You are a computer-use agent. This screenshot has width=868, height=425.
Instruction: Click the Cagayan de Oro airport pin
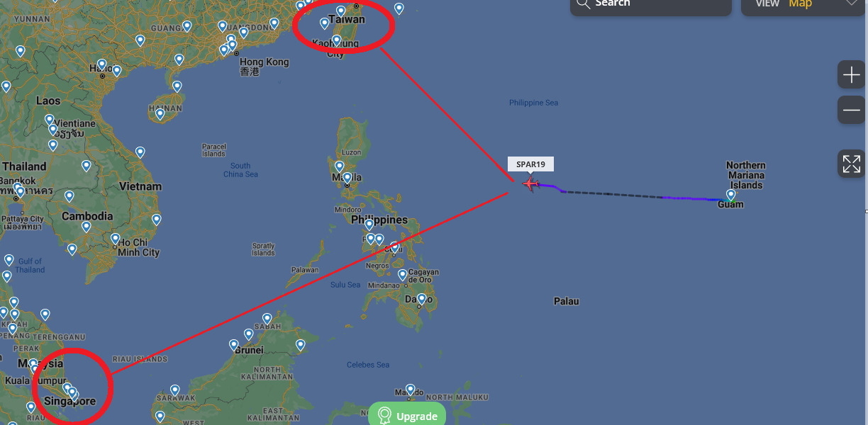pos(402,275)
